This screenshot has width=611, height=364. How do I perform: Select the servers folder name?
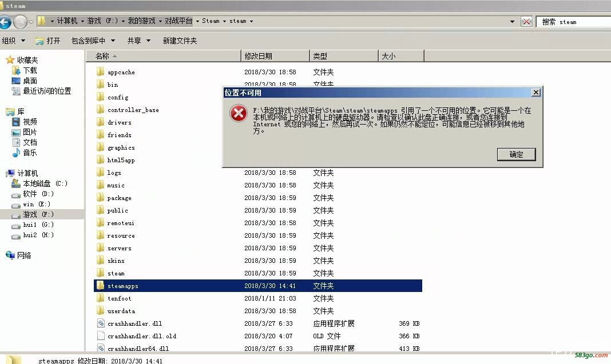click(119, 248)
